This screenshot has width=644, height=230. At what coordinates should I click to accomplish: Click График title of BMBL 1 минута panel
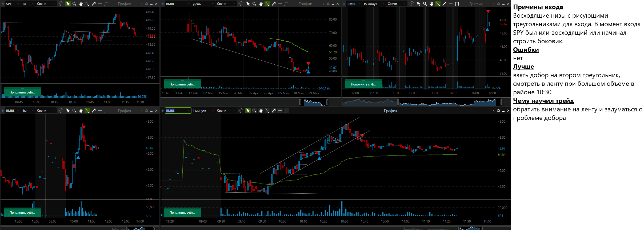pyautogui.click(x=390, y=111)
